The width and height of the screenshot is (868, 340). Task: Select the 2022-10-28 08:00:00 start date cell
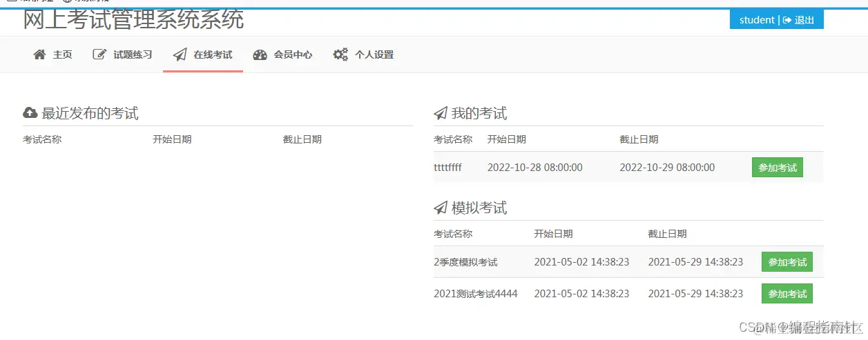[x=535, y=168]
